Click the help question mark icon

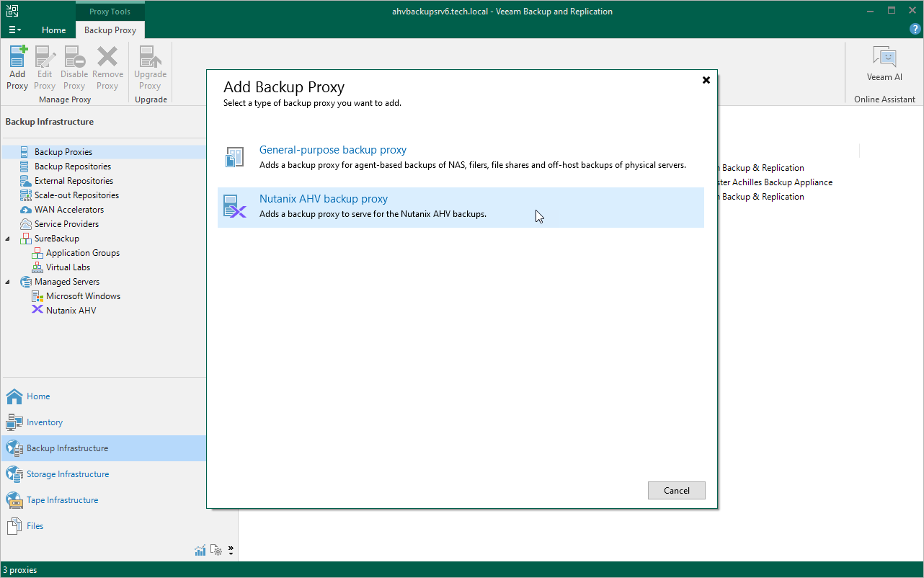(x=915, y=29)
